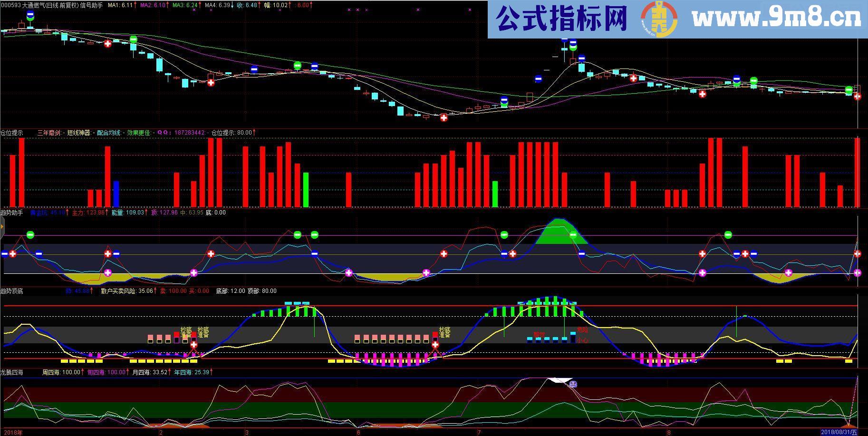Click the QQ: 187283442 text
Image resolution: width=868 pixels, height=436 pixels.
tap(181, 133)
